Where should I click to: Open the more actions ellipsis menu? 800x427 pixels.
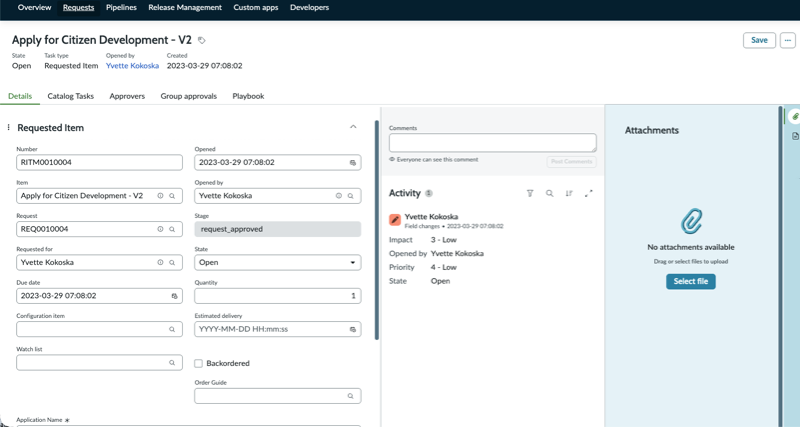pyautogui.click(x=788, y=40)
